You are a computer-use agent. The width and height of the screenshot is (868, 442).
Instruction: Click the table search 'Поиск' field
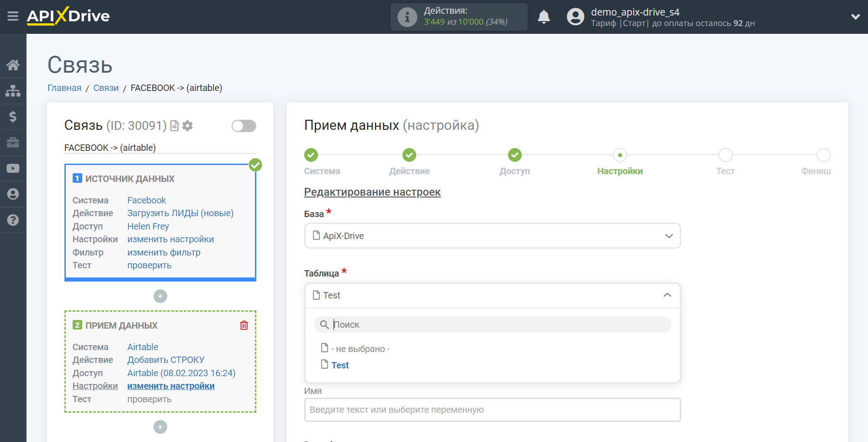pyautogui.click(x=492, y=325)
